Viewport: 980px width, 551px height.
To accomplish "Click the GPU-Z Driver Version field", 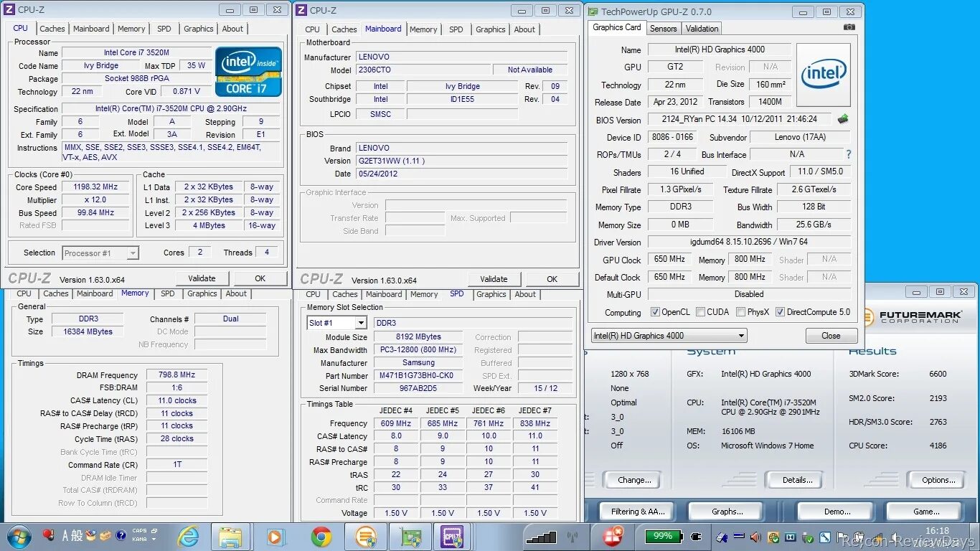I will [749, 242].
